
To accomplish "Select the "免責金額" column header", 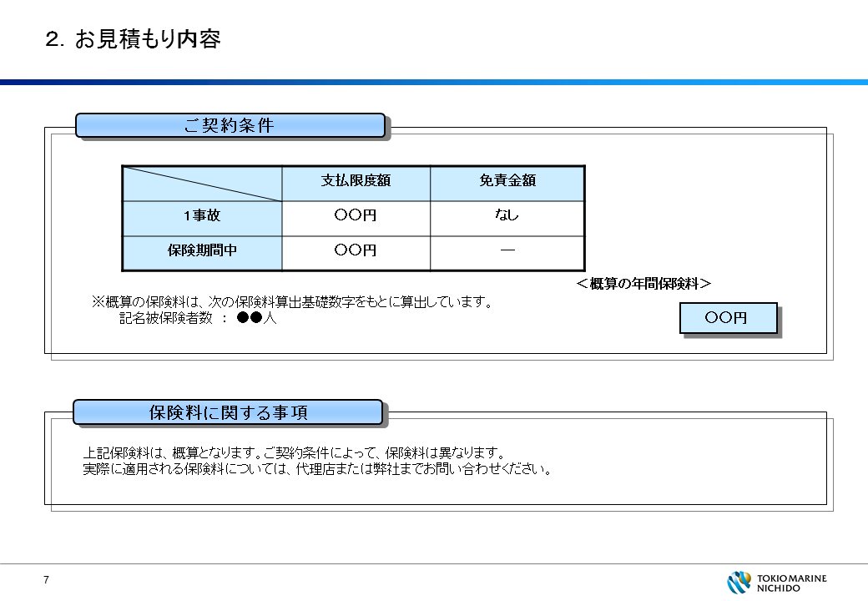I will 507,183.
